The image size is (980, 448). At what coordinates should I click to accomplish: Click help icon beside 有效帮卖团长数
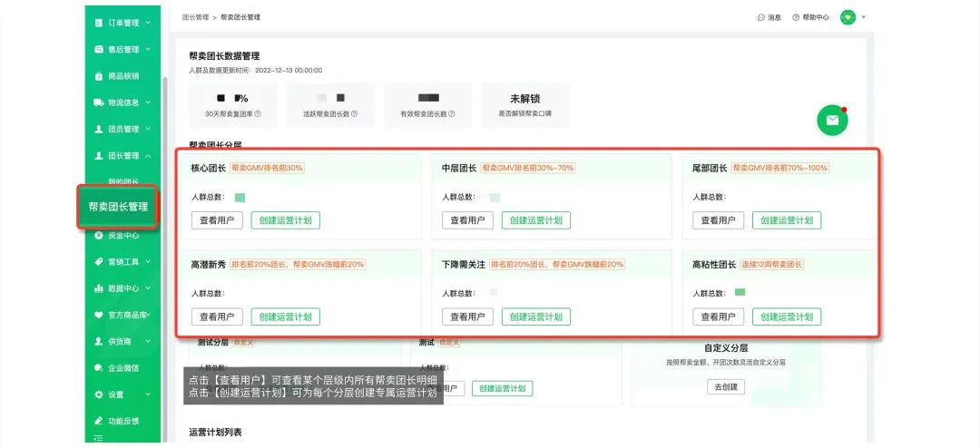[452, 114]
